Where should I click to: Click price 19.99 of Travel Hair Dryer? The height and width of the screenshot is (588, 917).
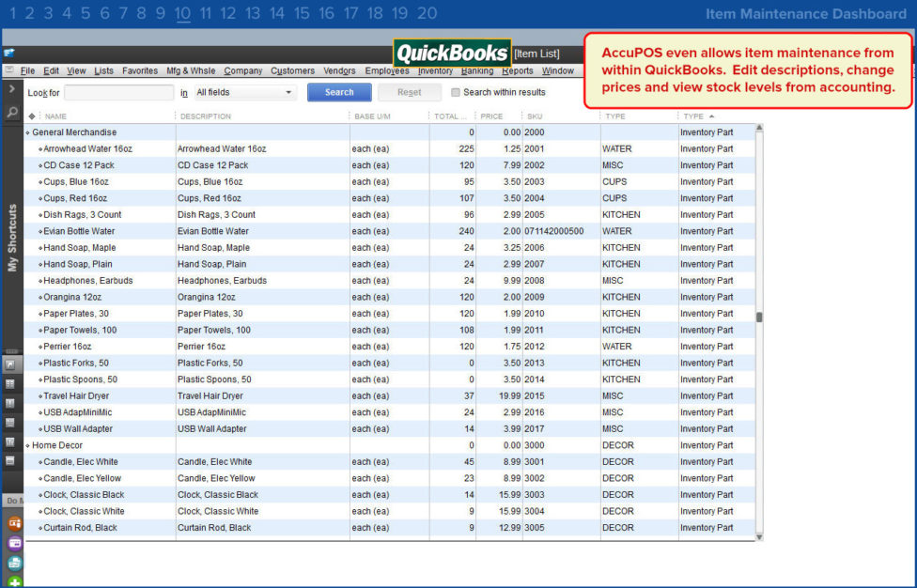tap(509, 396)
